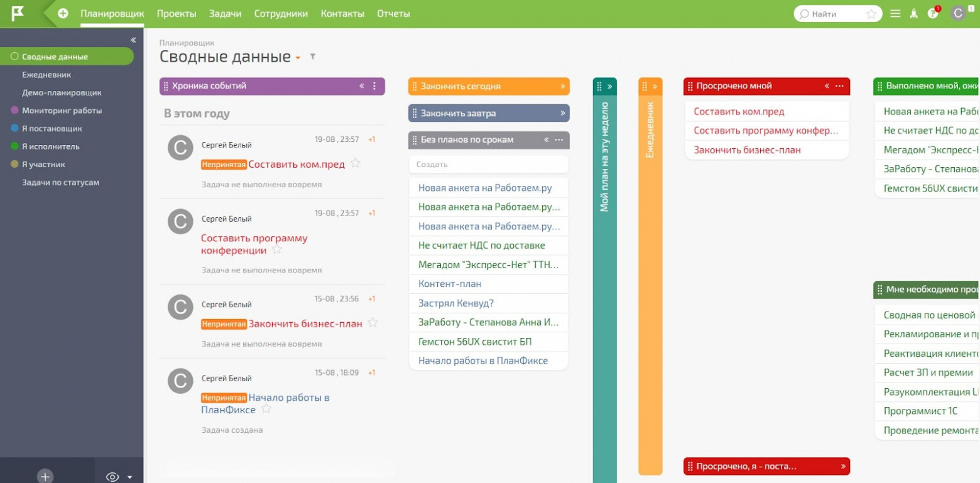Screen dimensions: 980x483
Task: Open the Планировщик tab in the top menu
Action: (112, 14)
